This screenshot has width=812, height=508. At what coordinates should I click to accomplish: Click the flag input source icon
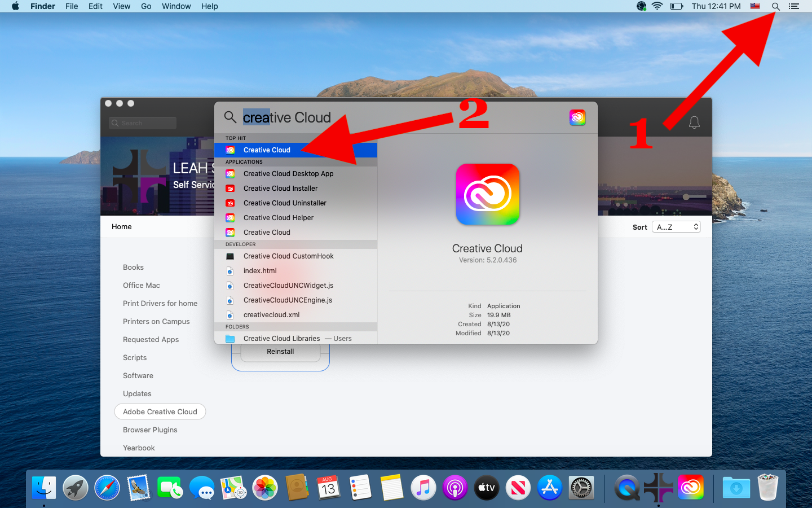[x=755, y=6]
